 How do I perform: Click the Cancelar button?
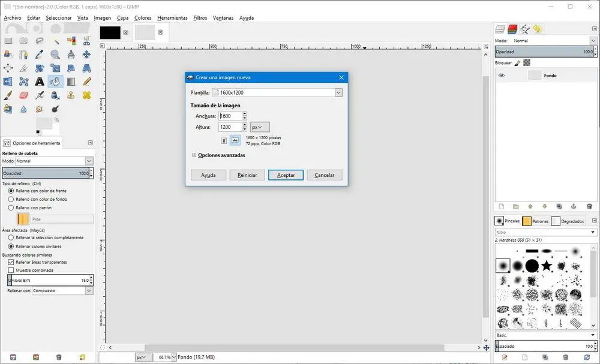click(325, 175)
